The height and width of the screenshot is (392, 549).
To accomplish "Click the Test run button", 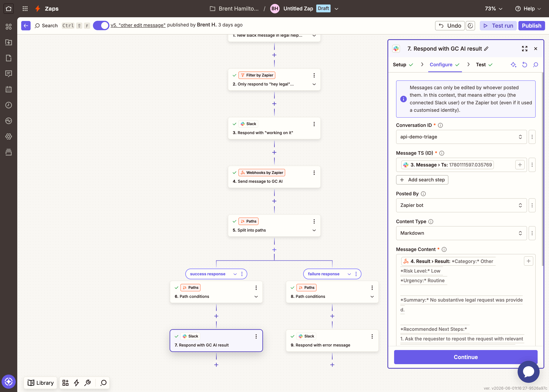I will pyautogui.click(x=498, y=25).
